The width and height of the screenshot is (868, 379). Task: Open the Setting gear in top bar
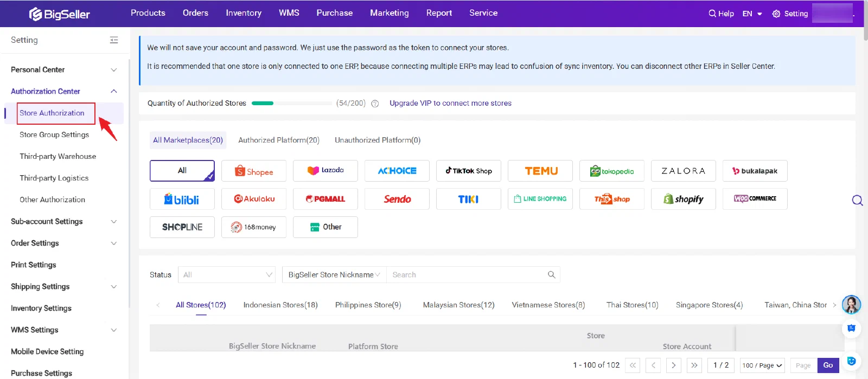pyautogui.click(x=790, y=14)
